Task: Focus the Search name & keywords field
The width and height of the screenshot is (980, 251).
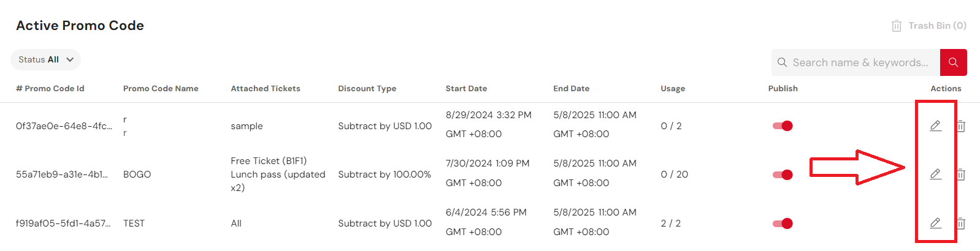Action: (x=856, y=62)
